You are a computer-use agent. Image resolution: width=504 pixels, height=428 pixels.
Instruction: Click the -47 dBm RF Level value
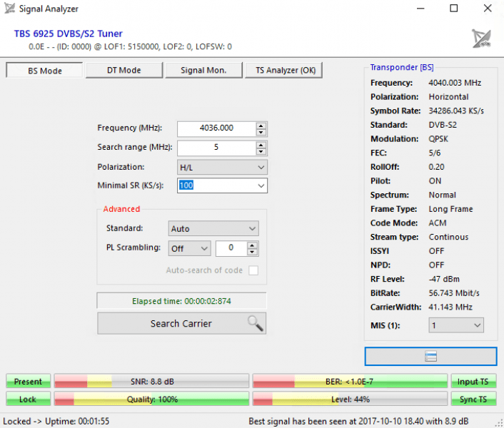[x=444, y=279]
